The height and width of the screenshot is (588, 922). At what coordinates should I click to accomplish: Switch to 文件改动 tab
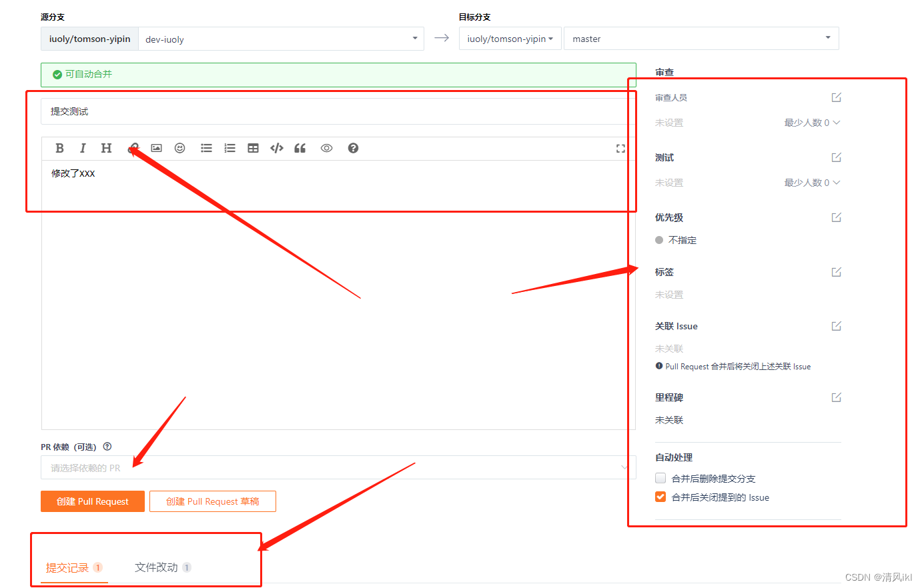click(163, 567)
